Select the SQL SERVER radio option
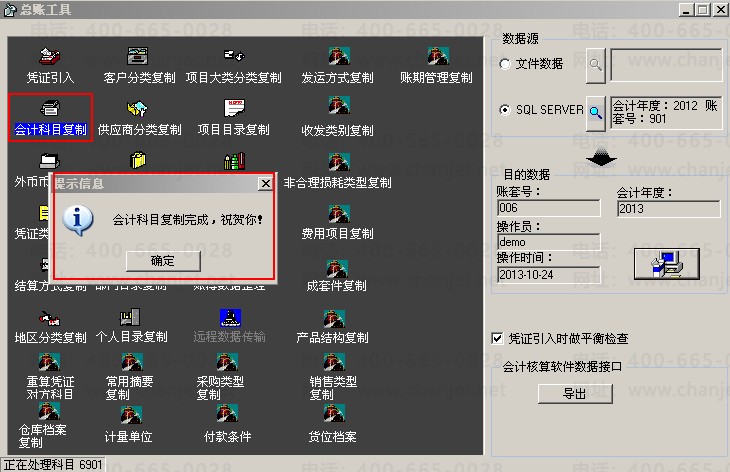Viewport: 730px width, 472px height. (505, 110)
